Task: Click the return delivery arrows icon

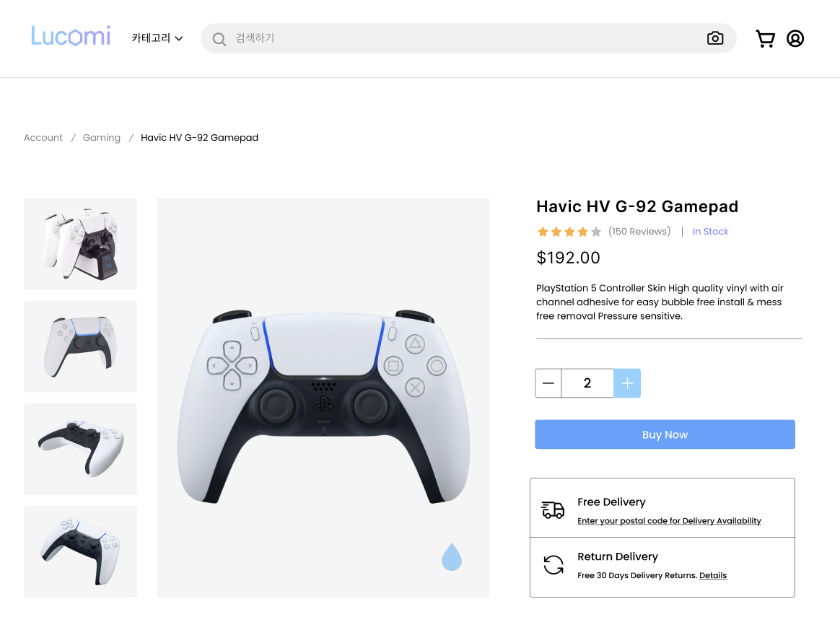Action: (554, 564)
